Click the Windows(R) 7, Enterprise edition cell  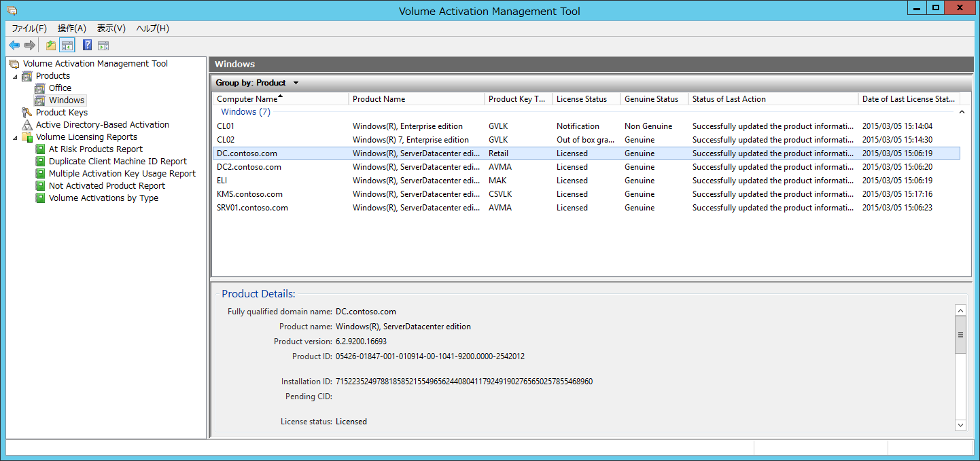(410, 140)
